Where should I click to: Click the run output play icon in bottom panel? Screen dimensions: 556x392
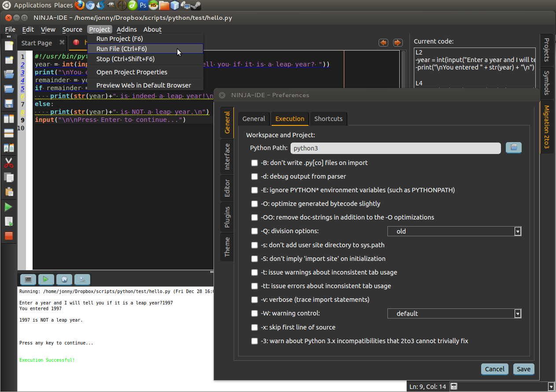tap(46, 279)
